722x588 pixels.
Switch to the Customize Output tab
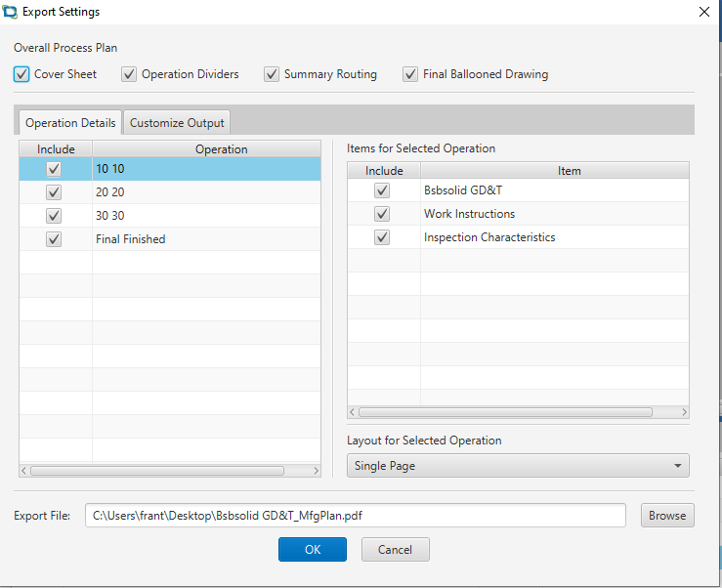click(177, 123)
